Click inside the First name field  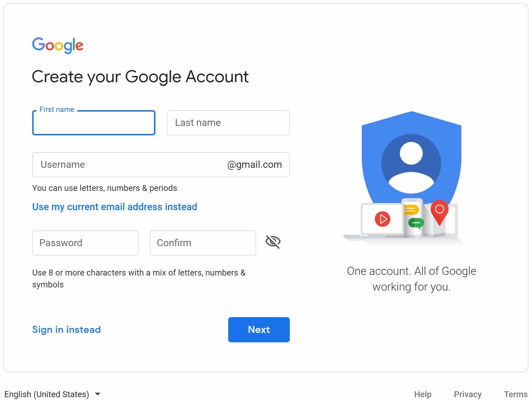coord(93,123)
